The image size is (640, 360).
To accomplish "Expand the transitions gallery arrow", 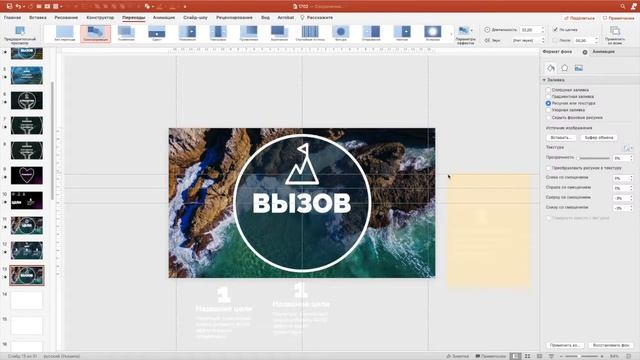I will click(x=451, y=34).
